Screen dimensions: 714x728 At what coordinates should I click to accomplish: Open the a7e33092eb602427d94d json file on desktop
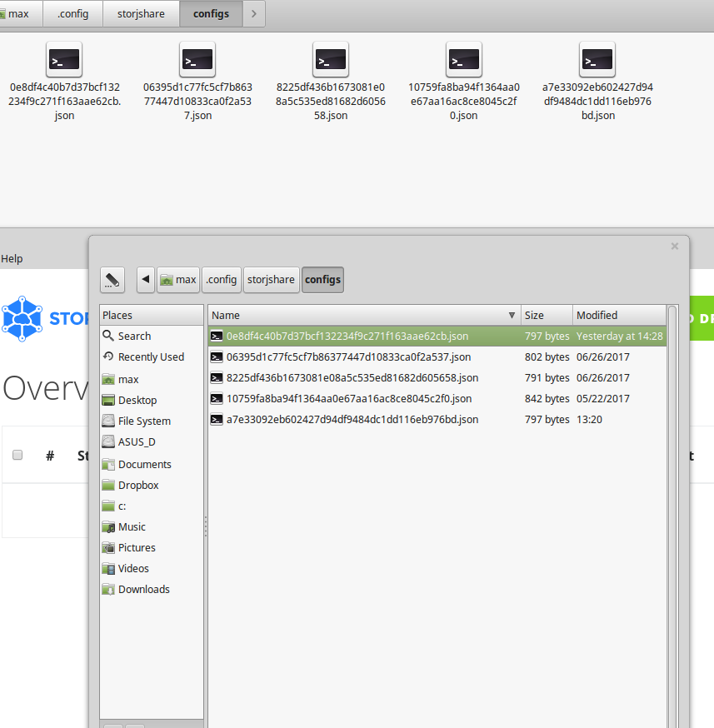click(x=597, y=59)
